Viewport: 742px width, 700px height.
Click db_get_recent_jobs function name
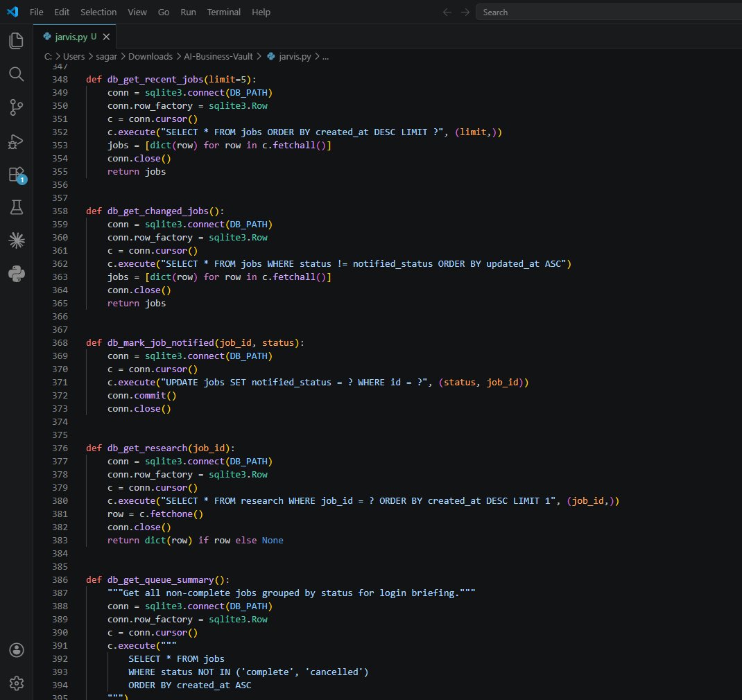tap(155, 80)
